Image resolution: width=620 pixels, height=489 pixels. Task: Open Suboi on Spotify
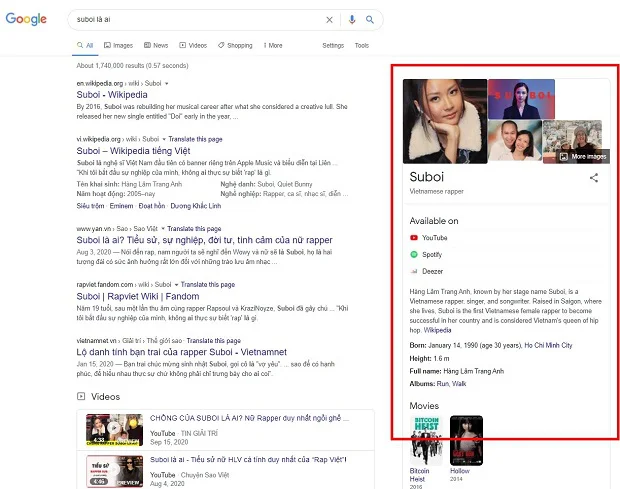pyautogui.click(x=433, y=254)
